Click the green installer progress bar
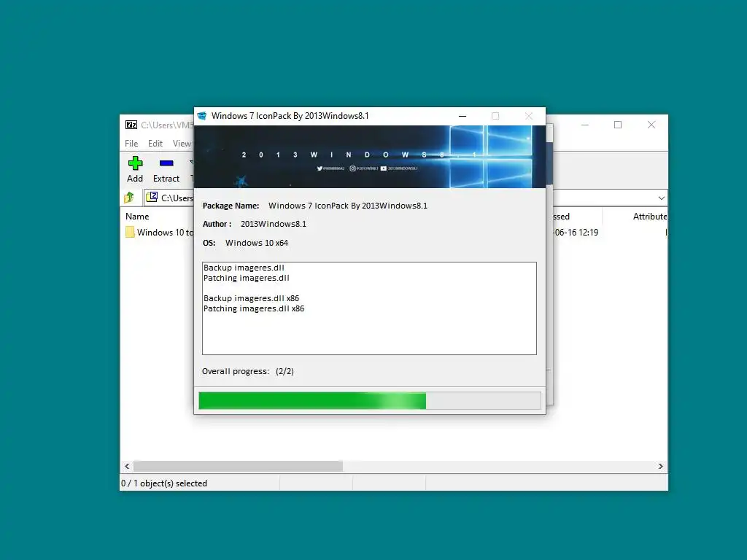747x560 pixels. coord(370,400)
